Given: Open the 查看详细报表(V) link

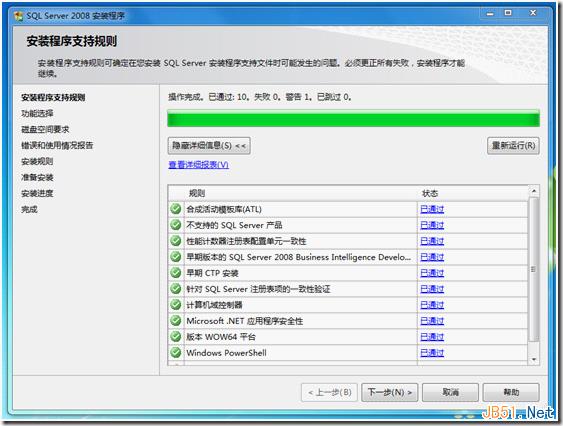Looking at the screenshot, I should (x=199, y=165).
